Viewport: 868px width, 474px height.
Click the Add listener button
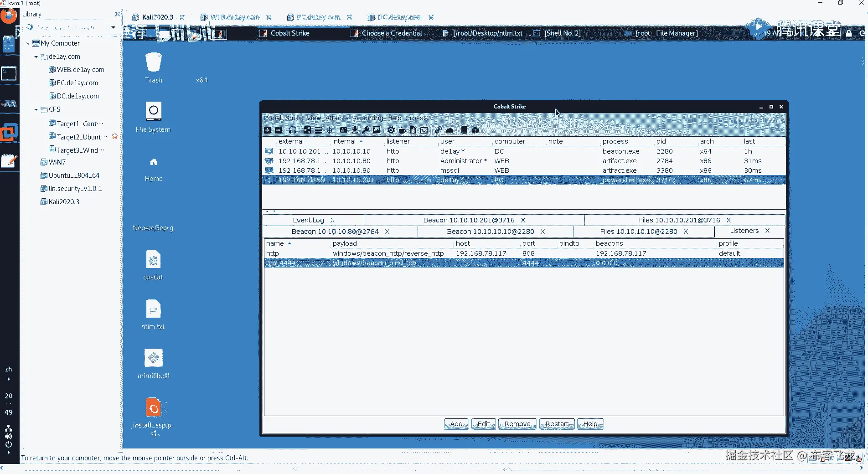click(457, 424)
